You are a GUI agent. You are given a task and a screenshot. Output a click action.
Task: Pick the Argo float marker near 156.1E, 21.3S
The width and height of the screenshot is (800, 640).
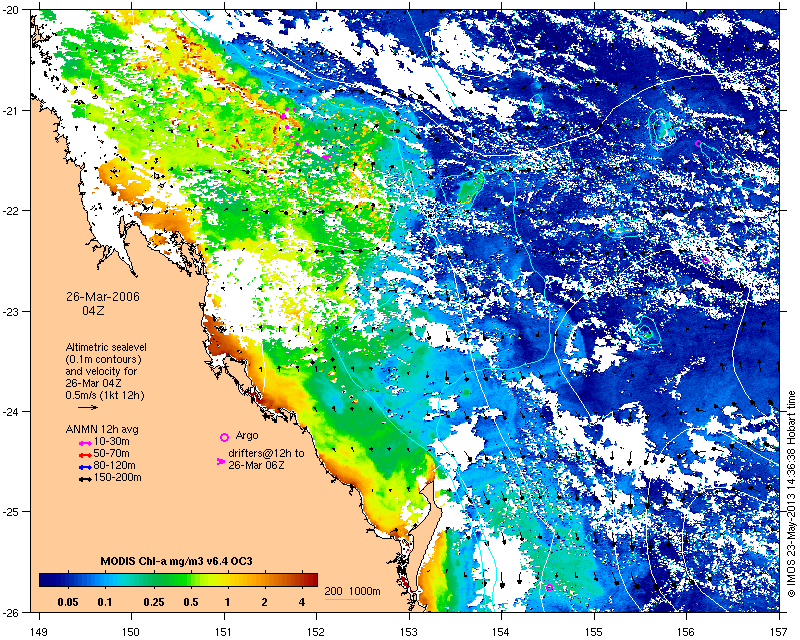698,143
